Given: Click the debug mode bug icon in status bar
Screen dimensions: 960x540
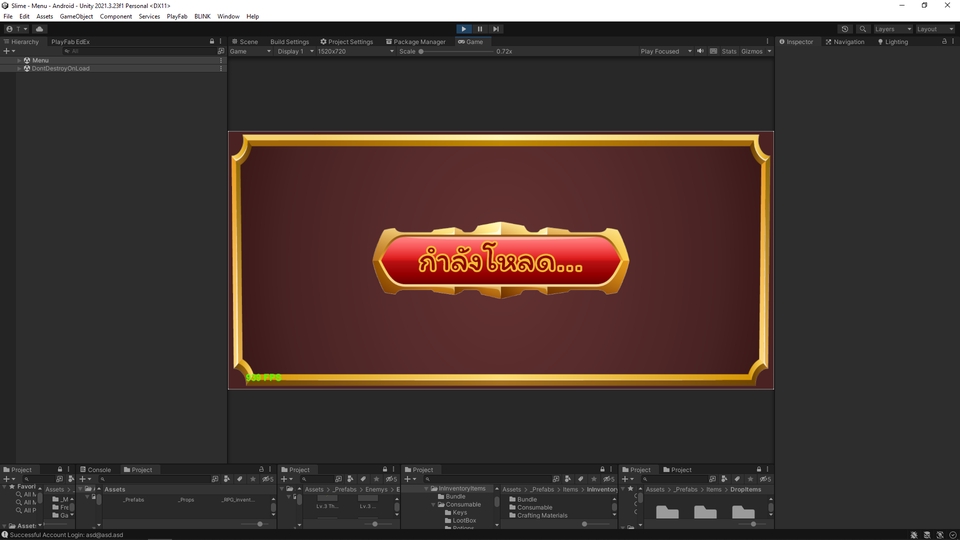Looking at the screenshot, I should point(914,535).
